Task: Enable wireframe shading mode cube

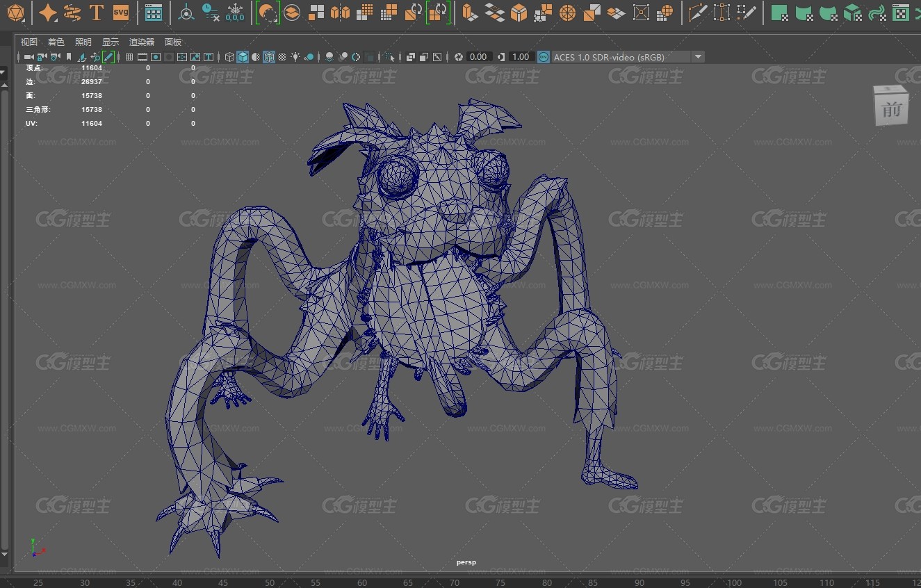Action: [x=229, y=57]
